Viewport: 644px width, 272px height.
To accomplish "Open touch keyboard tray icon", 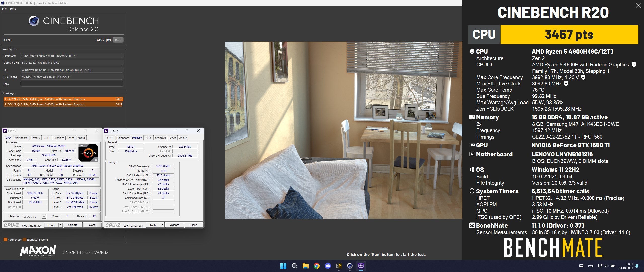I will coord(581,266).
